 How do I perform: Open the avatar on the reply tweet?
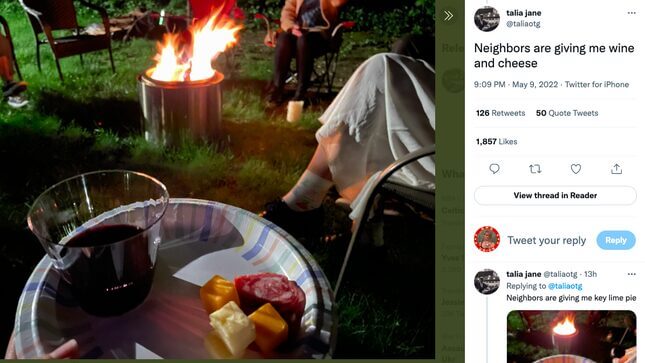(487, 282)
